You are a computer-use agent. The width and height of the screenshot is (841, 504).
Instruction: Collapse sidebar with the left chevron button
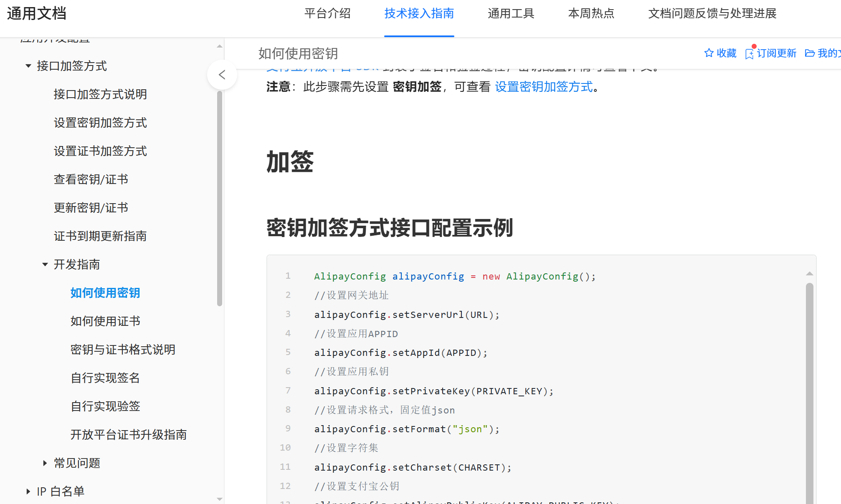pyautogui.click(x=222, y=75)
